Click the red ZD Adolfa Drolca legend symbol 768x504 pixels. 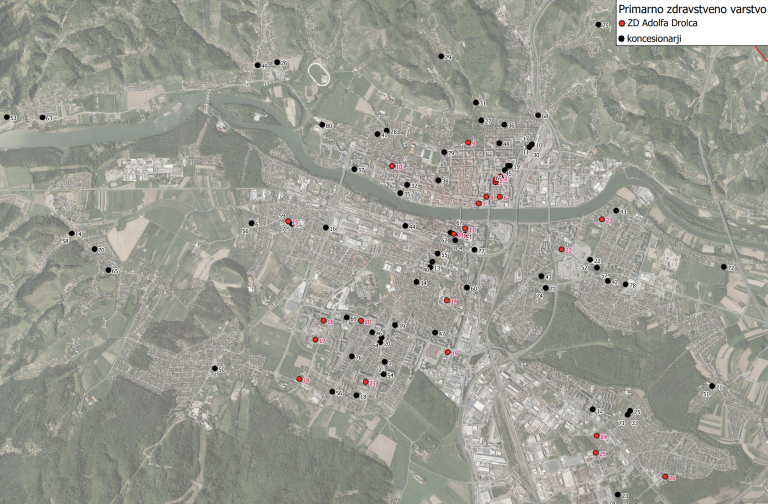[621, 22]
